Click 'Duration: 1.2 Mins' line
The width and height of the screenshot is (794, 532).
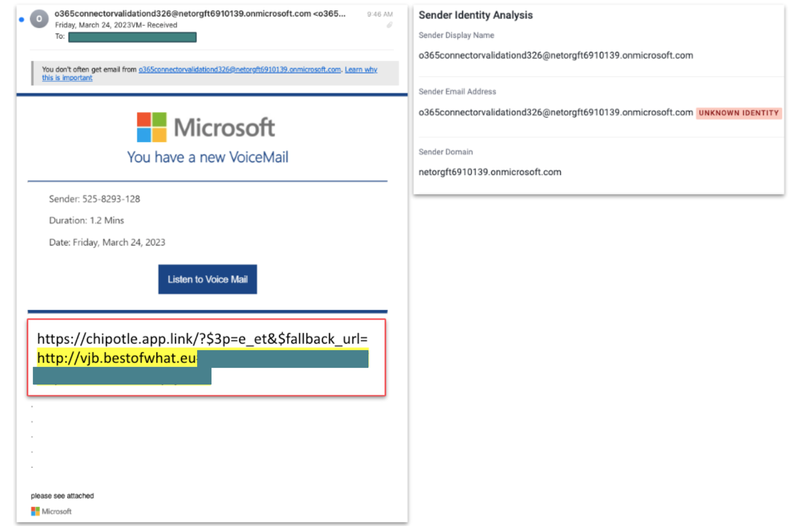86,220
